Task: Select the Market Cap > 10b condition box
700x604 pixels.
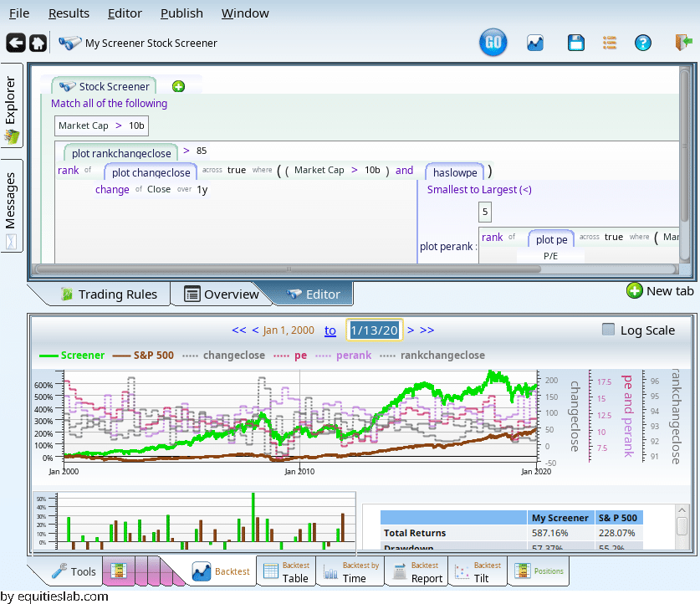Action: pyautogui.click(x=101, y=125)
